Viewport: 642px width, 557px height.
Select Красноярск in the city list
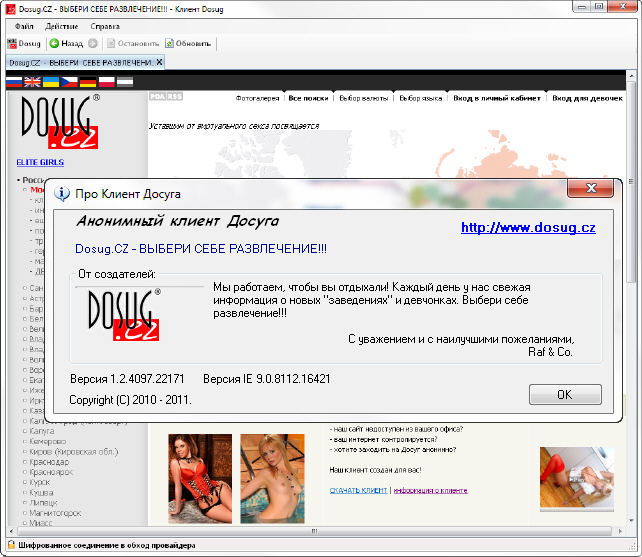point(51,472)
